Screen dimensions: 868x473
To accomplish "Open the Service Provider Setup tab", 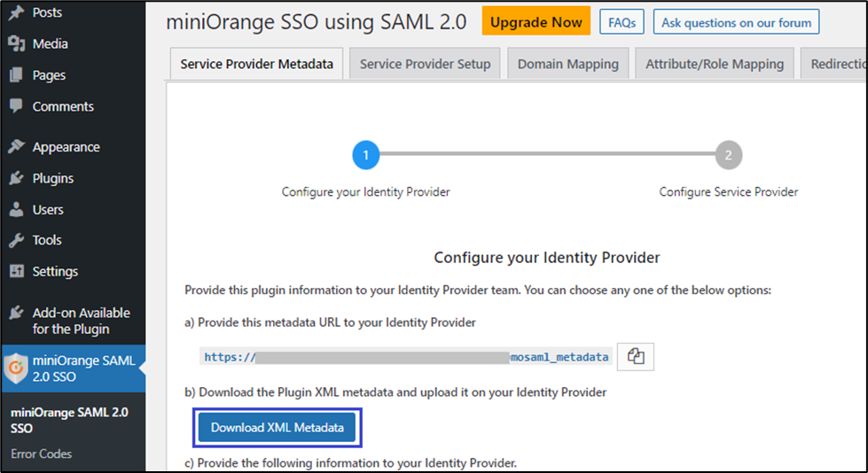I will click(x=425, y=64).
